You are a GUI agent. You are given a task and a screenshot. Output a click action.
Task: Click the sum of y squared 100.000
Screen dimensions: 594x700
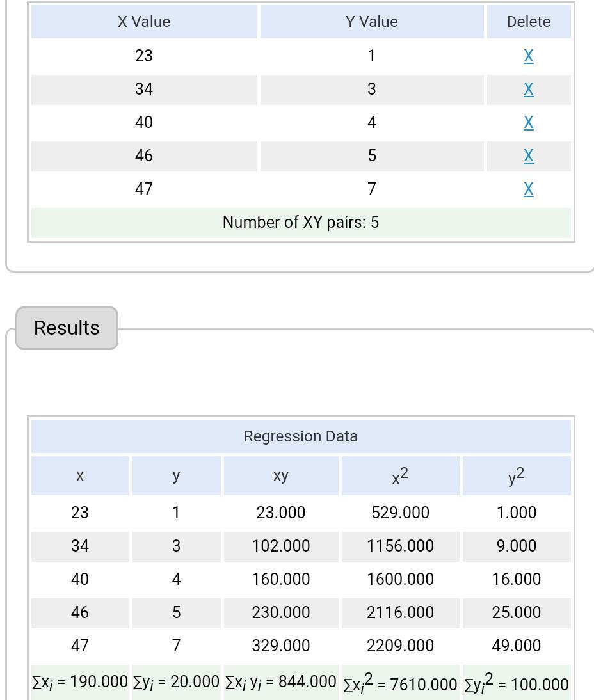pos(516,683)
